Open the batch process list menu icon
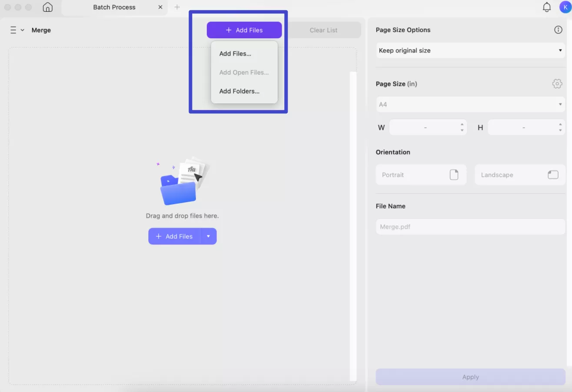The width and height of the screenshot is (572, 392). click(13, 30)
